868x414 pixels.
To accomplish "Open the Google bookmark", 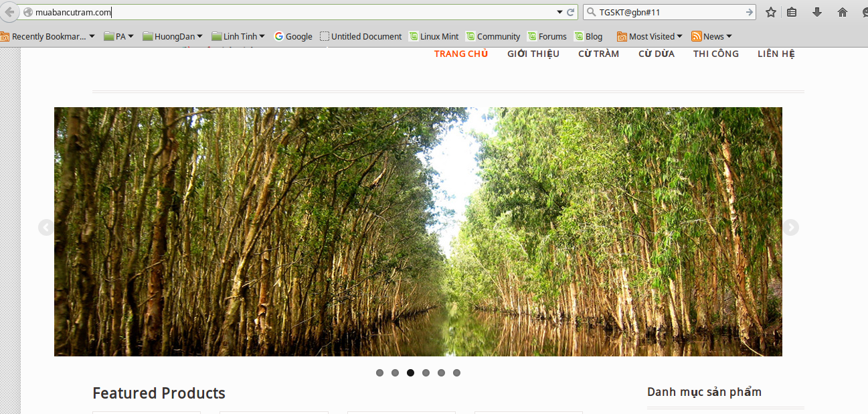I will pyautogui.click(x=293, y=36).
